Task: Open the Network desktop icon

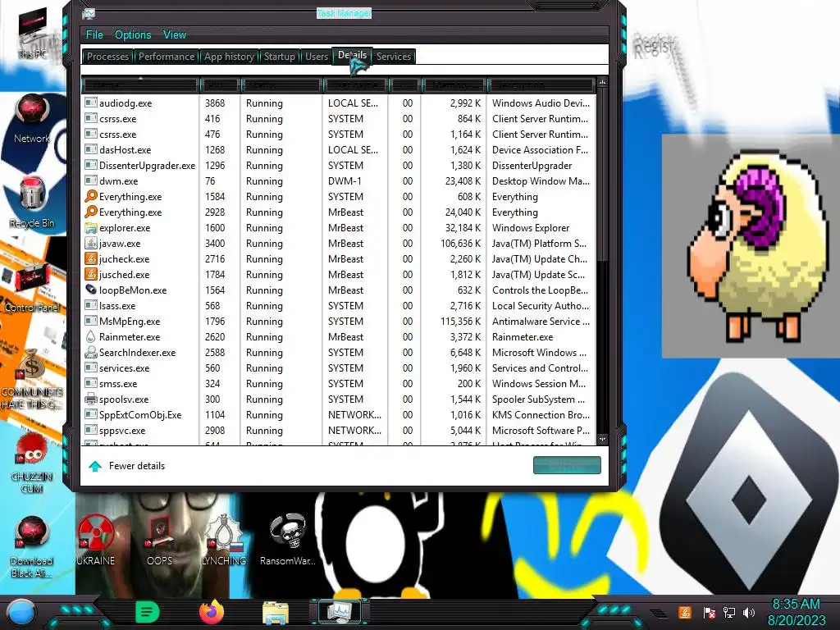Action: (x=32, y=119)
